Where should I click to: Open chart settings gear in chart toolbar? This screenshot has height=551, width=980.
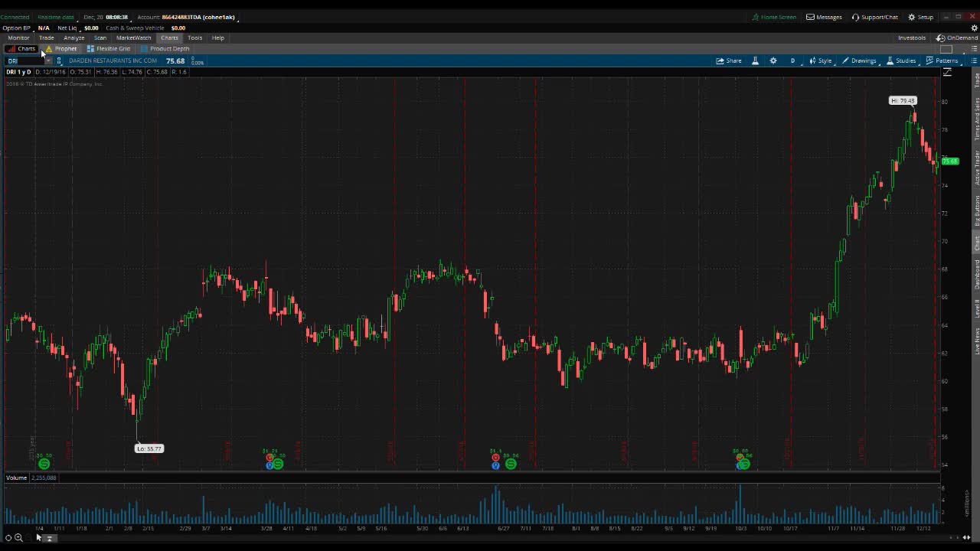tap(773, 60)
